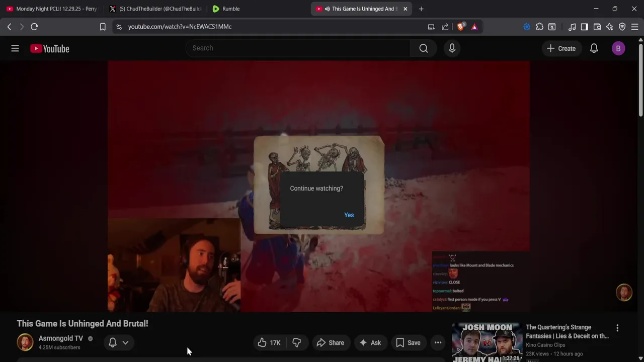The height and width of the screenshot is (362, 644).
Task: Toggle Asmongold TV subscription notification bell
Action: (113, 342)
